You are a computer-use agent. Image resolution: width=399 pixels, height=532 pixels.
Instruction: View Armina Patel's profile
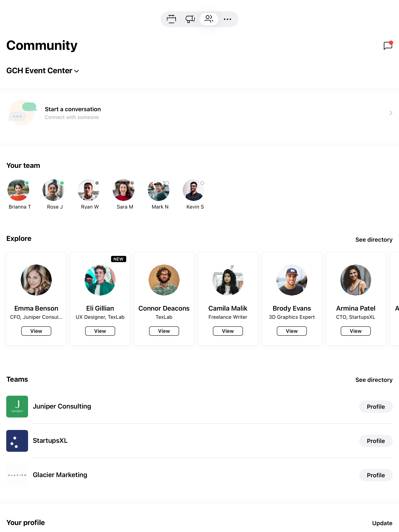356,331
